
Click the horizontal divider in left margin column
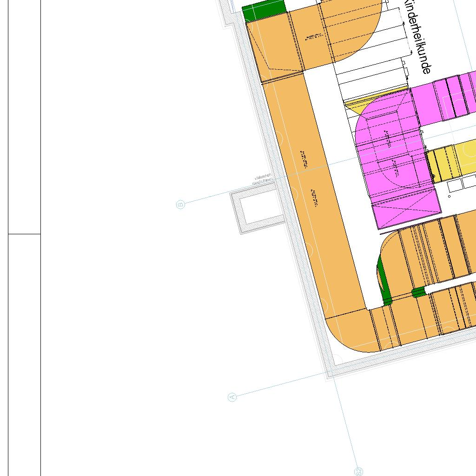click(24, 234)
